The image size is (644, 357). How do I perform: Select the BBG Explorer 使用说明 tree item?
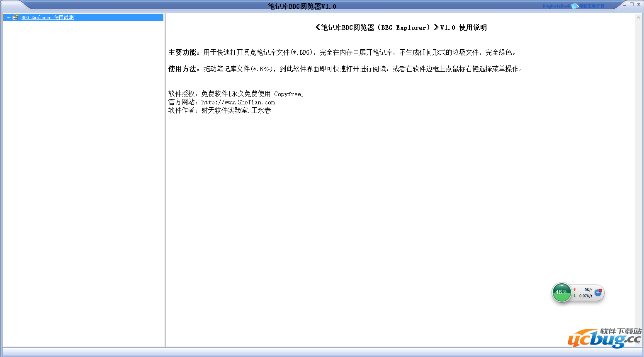pyautogui.click(x=47, y=17)
